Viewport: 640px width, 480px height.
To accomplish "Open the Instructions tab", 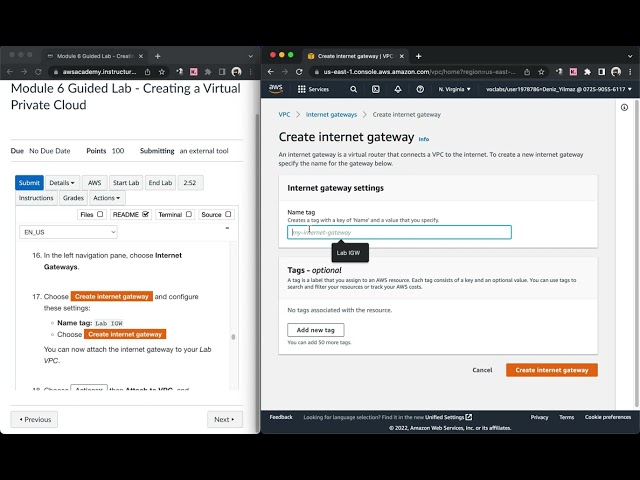I will click(36, 198).
